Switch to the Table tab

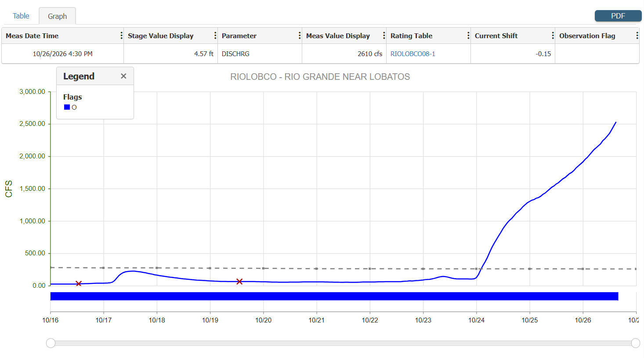pyautogui.click(x=21, y=16)
